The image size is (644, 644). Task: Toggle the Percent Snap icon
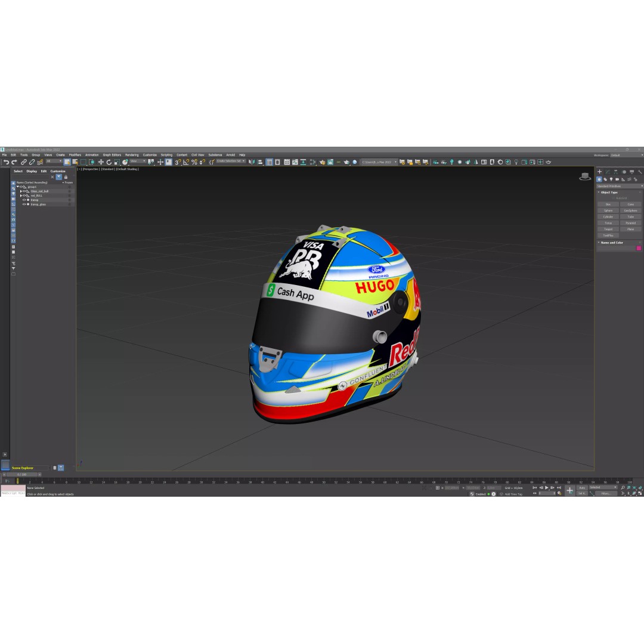(x=194, y=162)
